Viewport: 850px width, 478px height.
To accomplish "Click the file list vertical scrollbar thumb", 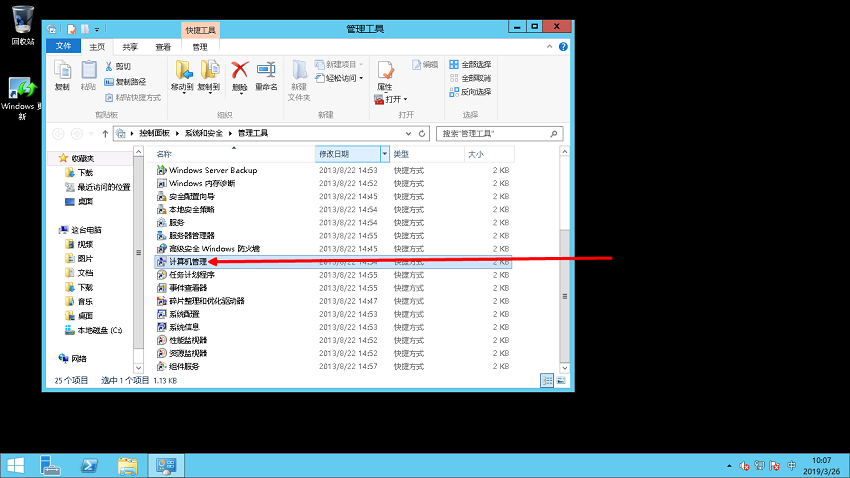I will click(564, 296).
